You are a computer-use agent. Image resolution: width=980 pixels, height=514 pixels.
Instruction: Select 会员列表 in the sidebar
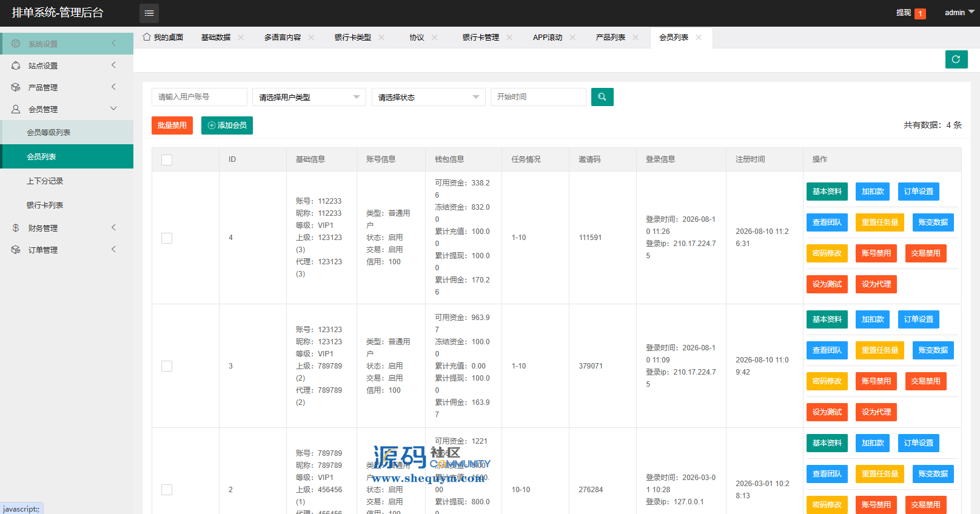coord(67,156)
